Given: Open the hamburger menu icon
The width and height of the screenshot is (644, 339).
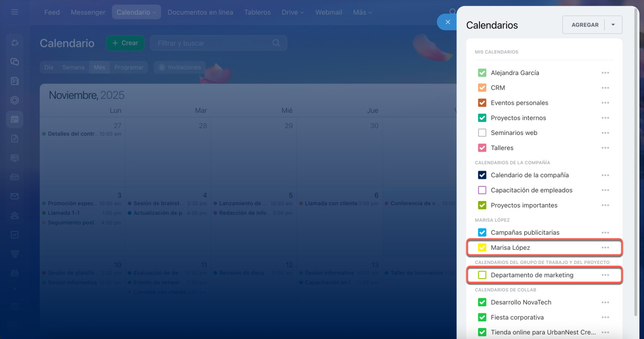Looking at the screenshot, I should coord(14,12).
